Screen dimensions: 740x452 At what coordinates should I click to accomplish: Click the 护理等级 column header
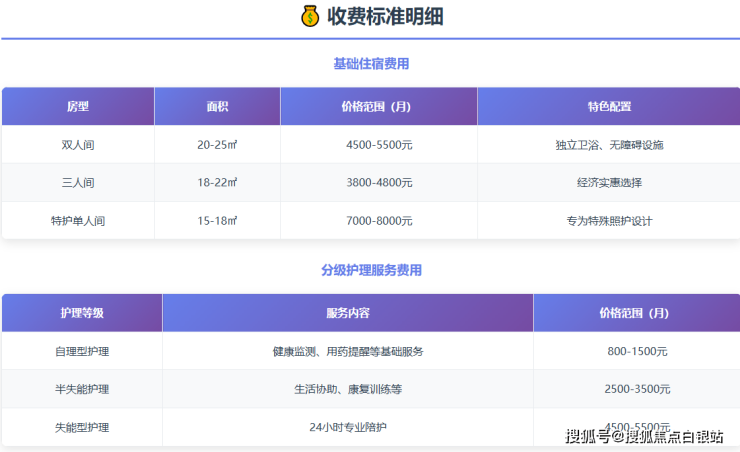click(x=82, y=313)
